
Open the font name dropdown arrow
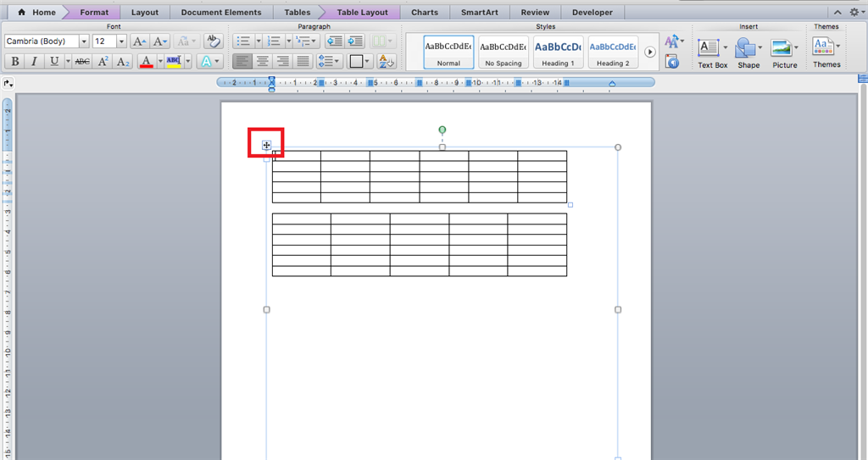pos(84,42)
